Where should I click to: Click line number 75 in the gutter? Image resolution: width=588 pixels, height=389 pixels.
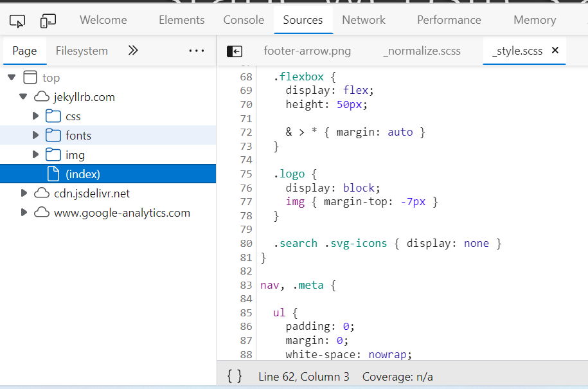pos(246,174)
